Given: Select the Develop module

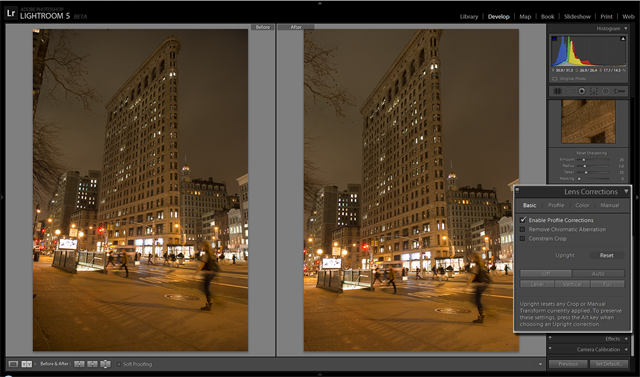Looking at the screenshot, I should coord(498,17).
